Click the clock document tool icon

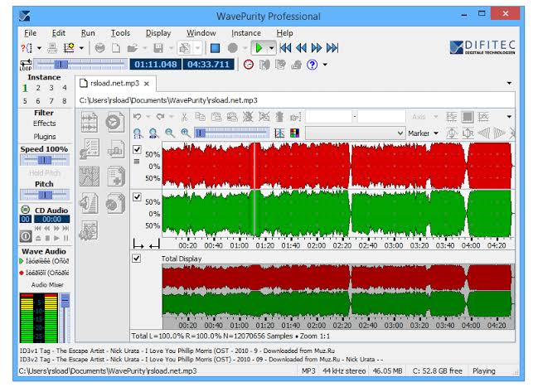pyautogui.click(x=115, y=122)
